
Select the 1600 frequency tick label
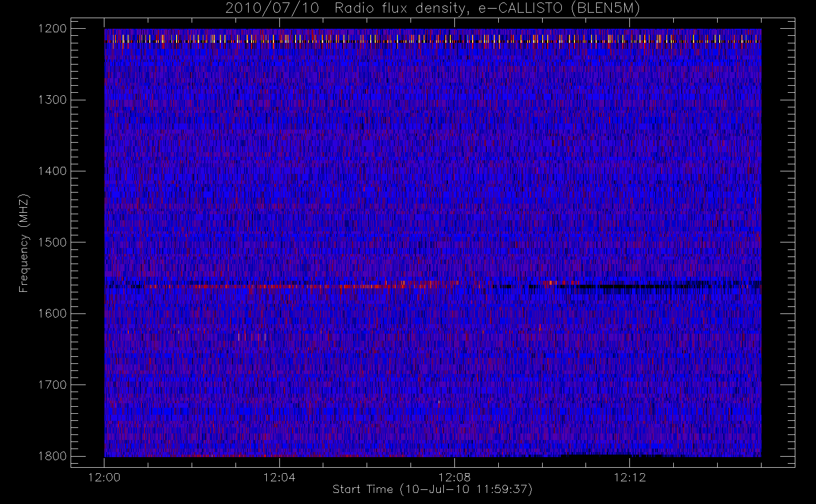click(52, 313)
